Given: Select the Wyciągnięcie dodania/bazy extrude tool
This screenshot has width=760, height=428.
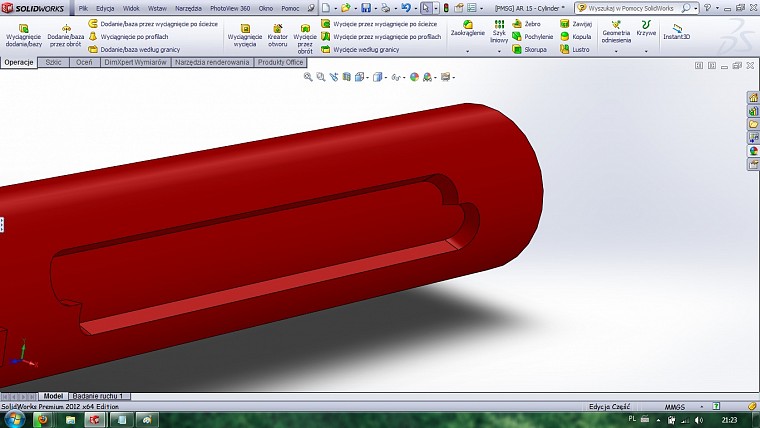Looking at the screenshot, I should [x=24, y=35].
